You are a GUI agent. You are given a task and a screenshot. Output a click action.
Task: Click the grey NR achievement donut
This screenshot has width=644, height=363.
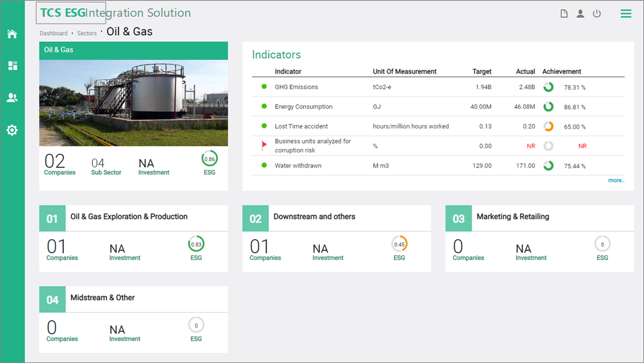point(548,146)
